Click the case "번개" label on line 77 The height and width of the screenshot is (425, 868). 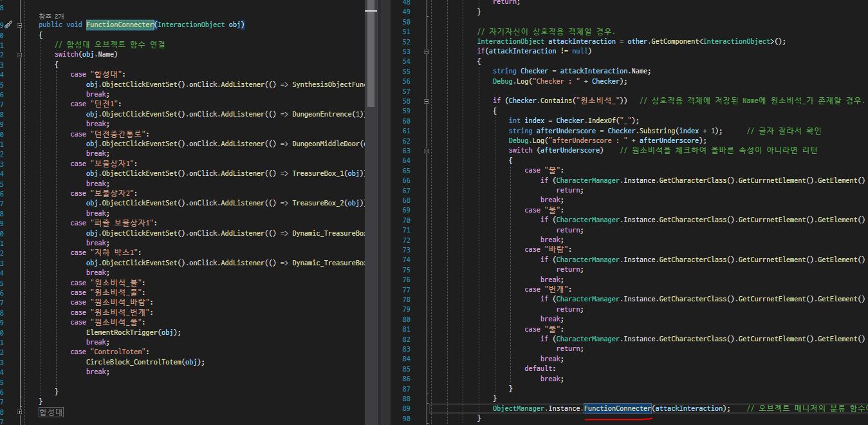(548, 289)
